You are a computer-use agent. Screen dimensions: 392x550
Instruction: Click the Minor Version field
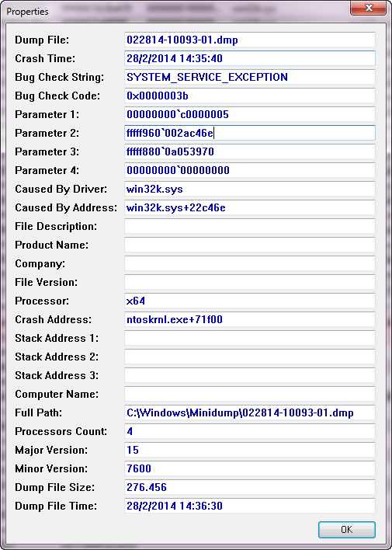pos(250,468)
